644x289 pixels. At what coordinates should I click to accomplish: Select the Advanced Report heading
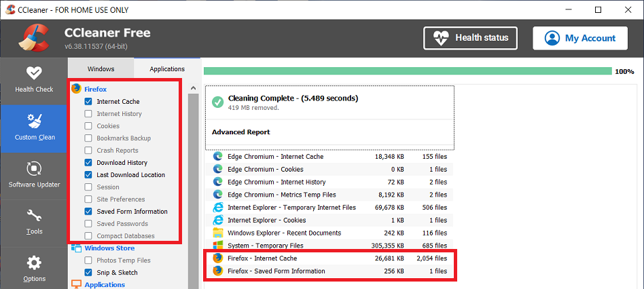[240, 132]
